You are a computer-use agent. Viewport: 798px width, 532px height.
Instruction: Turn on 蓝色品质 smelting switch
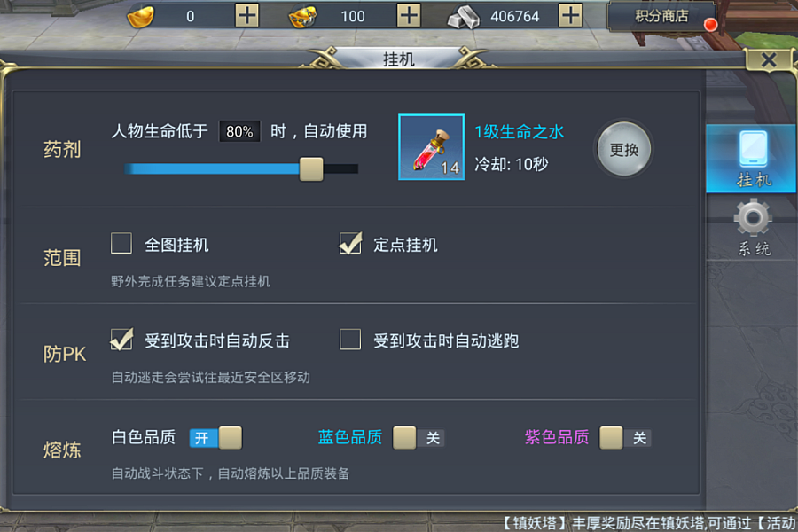[419, 438]
